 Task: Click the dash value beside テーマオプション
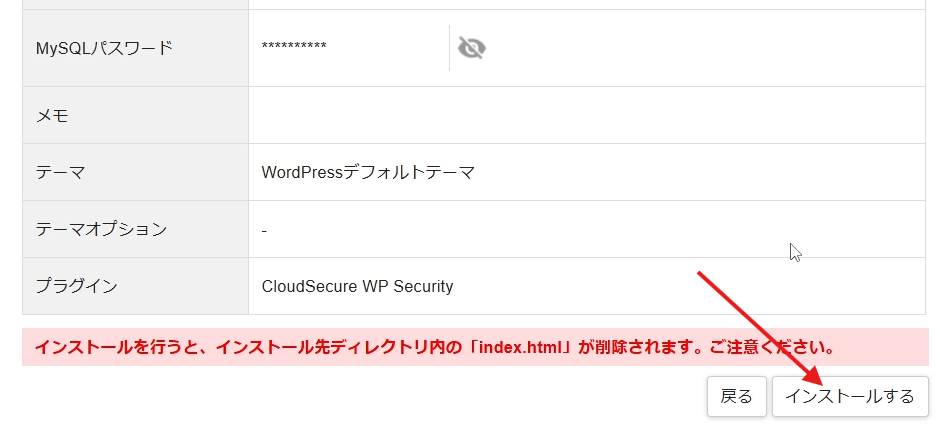tap(264, 230)
